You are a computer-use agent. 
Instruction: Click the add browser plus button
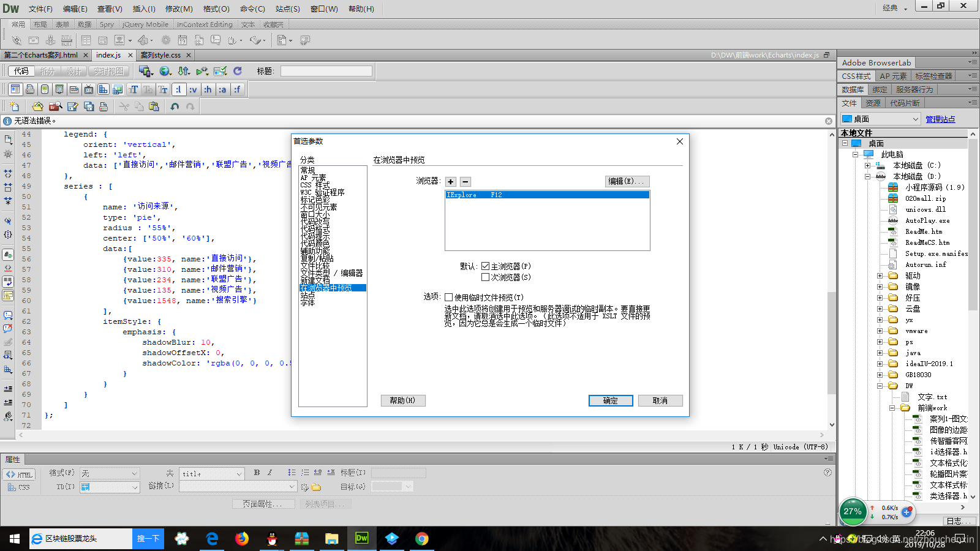[451, 182]
